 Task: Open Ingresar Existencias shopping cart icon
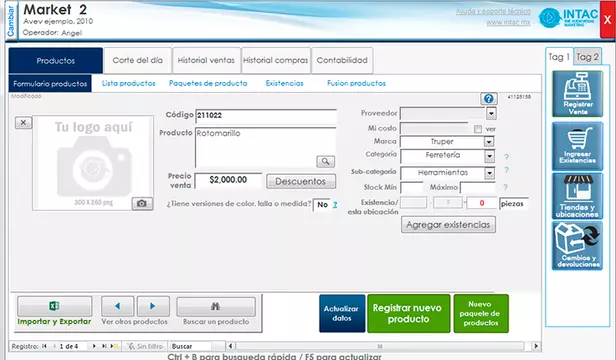pyautogui.click(x=577, y=146)
